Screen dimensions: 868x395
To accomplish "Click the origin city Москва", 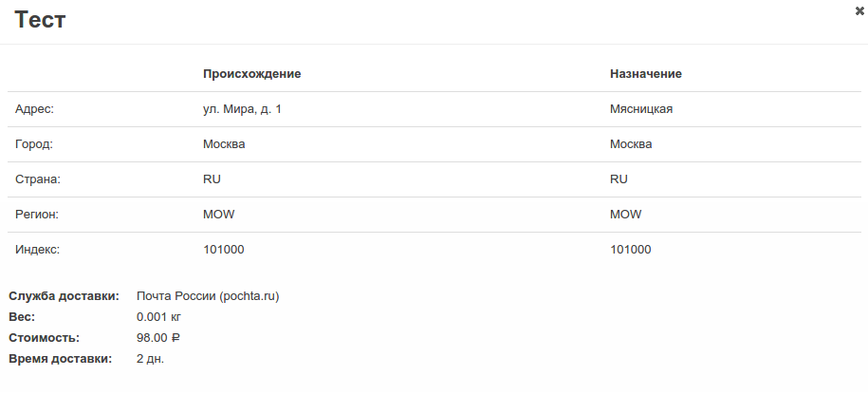I will pyautogui.click(x=225, y=144).
